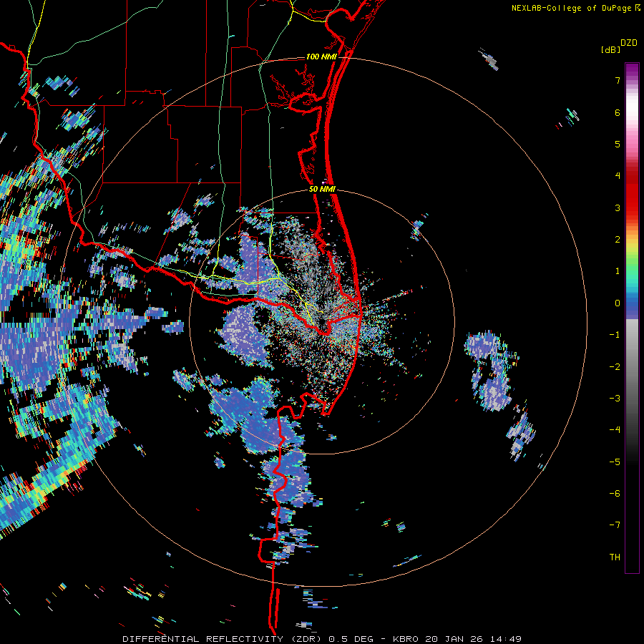Image resolution: width=644 pixels, height=644 pixels.
Task: Click the [dB] unit label
Action: point(610,49)
